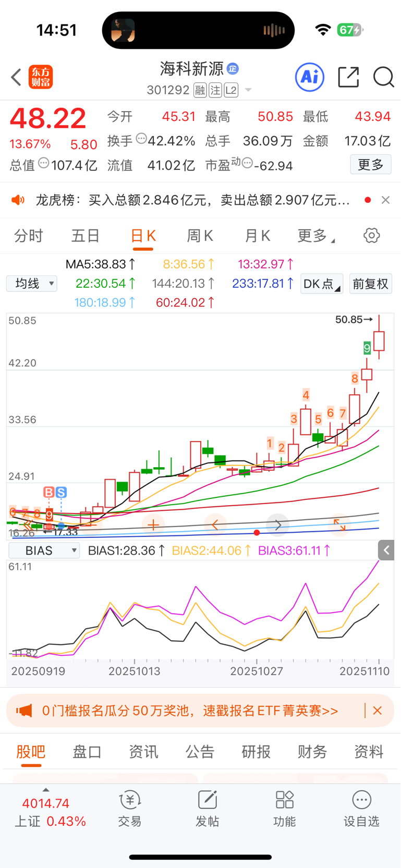Screen dimensions: 401x868
Task: Tap the battery status icon
Action: coord(350,30)
